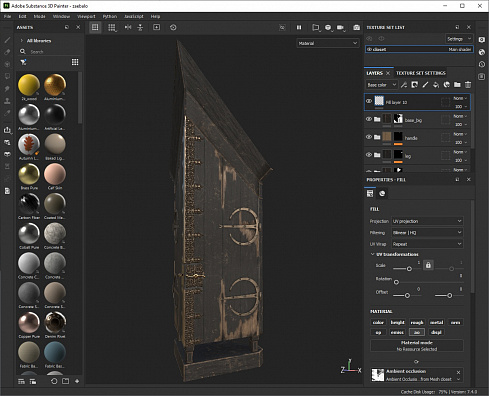Viewport: 489px width, 396px height.
Task: Add a mask with the mask icon in Layers
Action: click(x=414, y=85)
